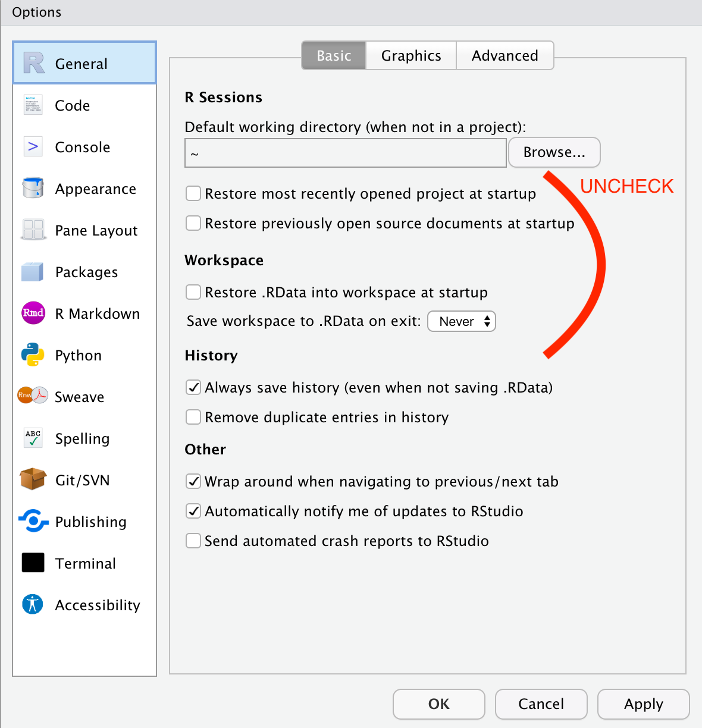Switch to the Graphics tab
702x728 pixels.
click(411, 55)
